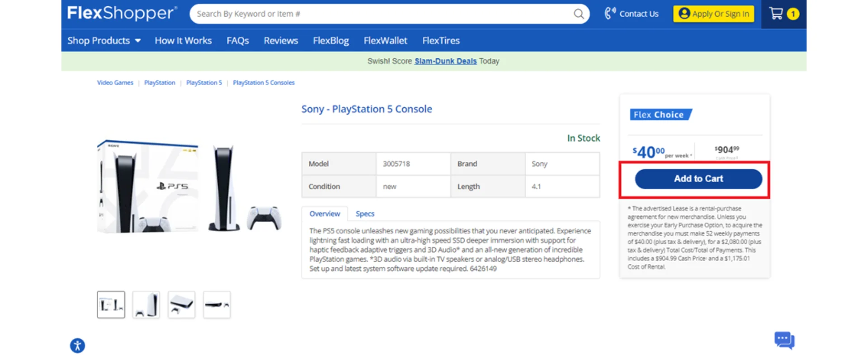Switch to the Specs tab
868x362 pixels.
(365, 213)
